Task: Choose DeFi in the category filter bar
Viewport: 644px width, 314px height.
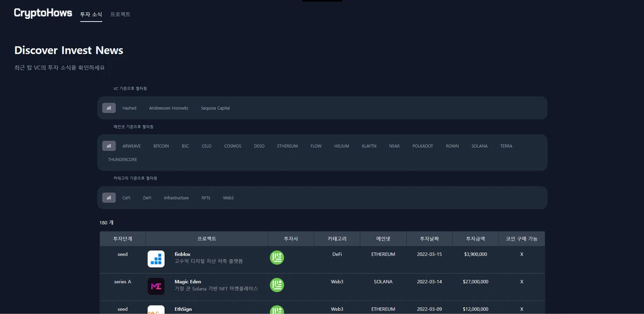Action: (147, 198)
